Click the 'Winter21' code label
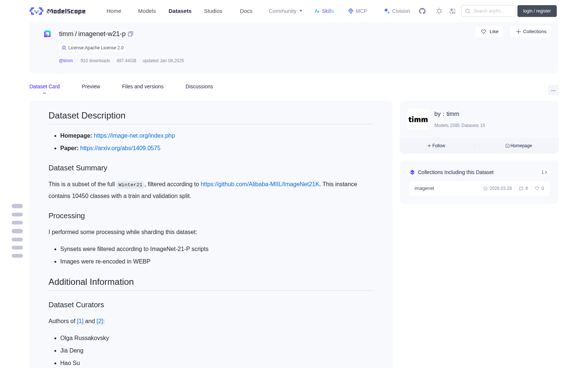588x368 pixels. coord(130,185)
